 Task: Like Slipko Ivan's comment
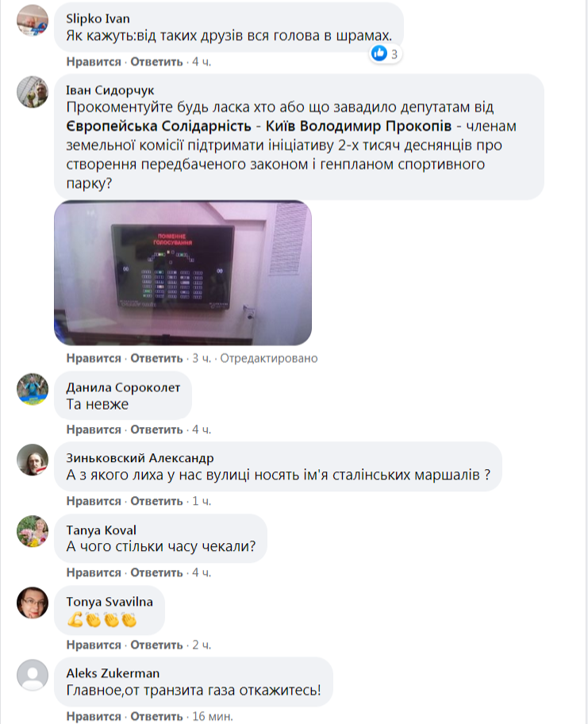94,62
